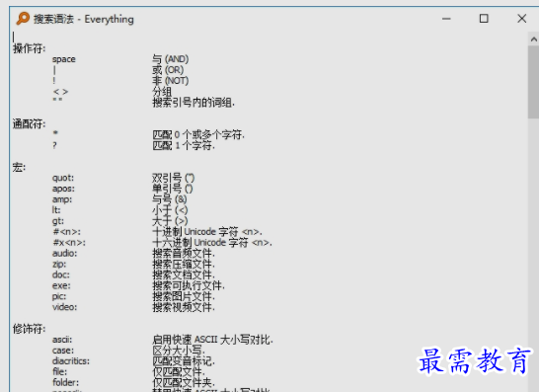Click the '#x<n>:' macro entry
The height and width of the screenshot is (392, 539).
pos(69,243)
